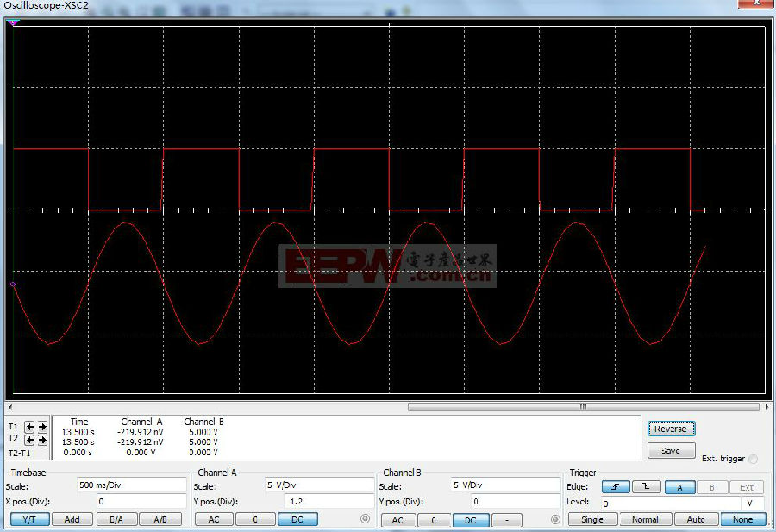
Task: Switch timebase display to Y/T mode
Action: [29, 519]
